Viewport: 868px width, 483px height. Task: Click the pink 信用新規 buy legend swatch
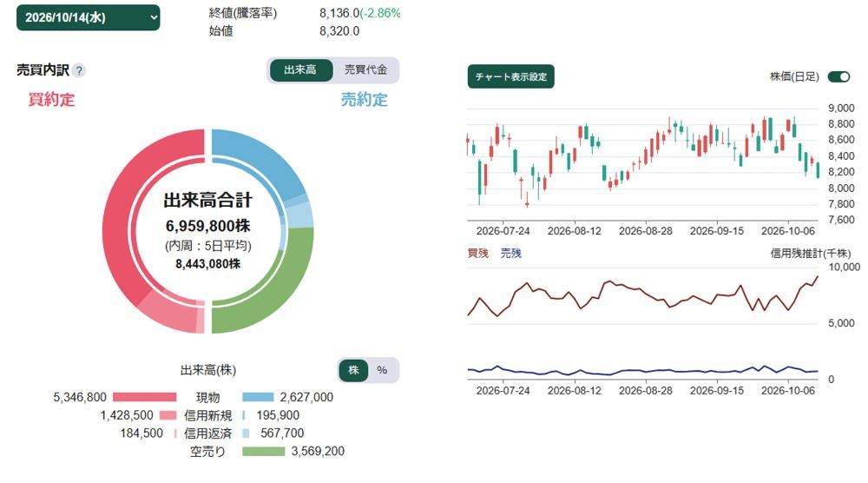[x=168, y=415]
